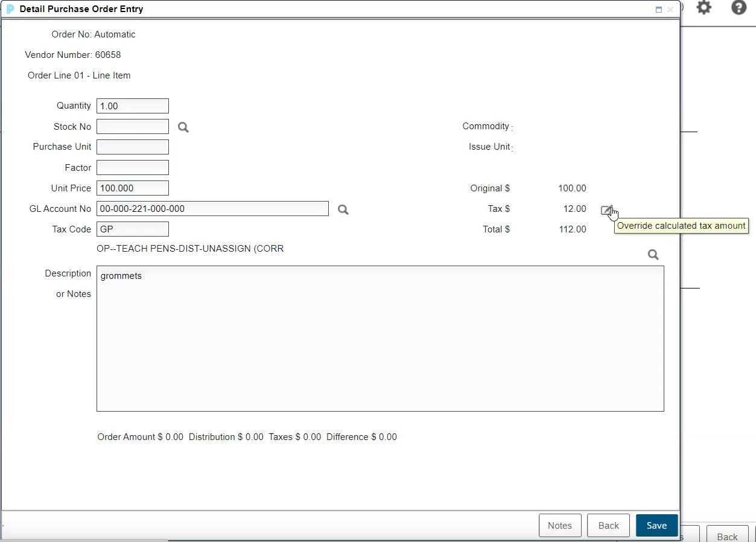Open the help question mark icon
Viewport: 756px width, 542px height.
click(x=739, y=8)
